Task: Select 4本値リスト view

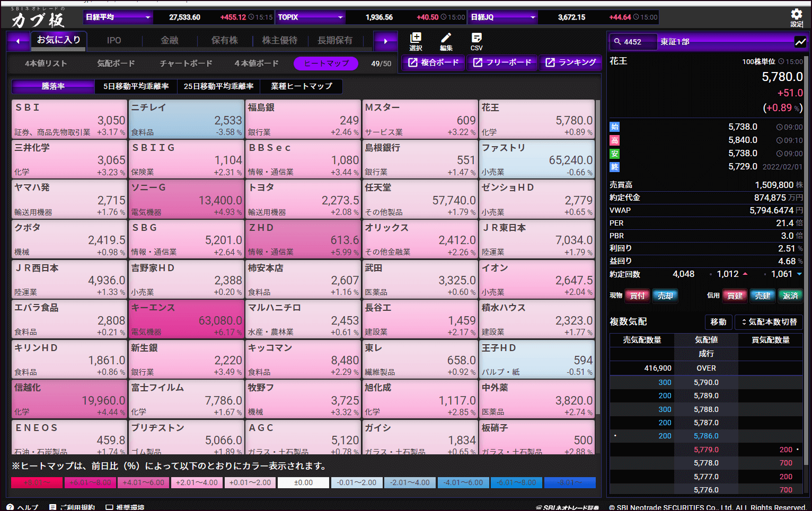Action: [46, 64]
